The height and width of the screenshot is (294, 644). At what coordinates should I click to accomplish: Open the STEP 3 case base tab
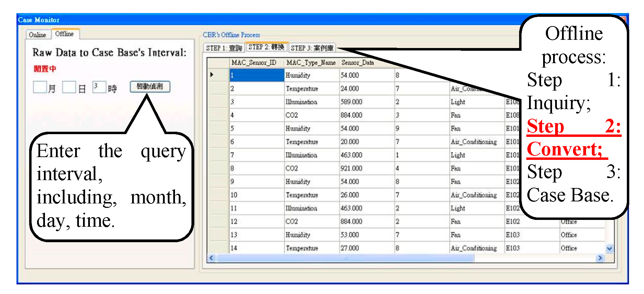pos(312,48)
